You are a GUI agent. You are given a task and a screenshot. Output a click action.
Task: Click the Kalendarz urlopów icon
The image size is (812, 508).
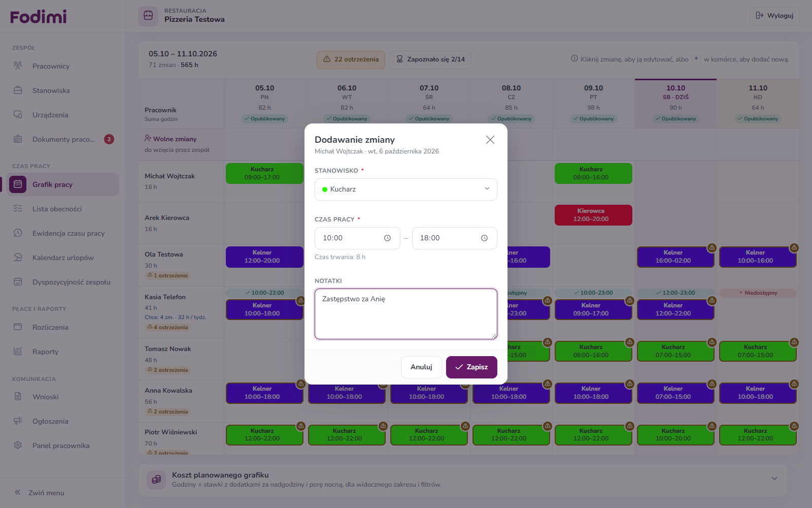18,258
